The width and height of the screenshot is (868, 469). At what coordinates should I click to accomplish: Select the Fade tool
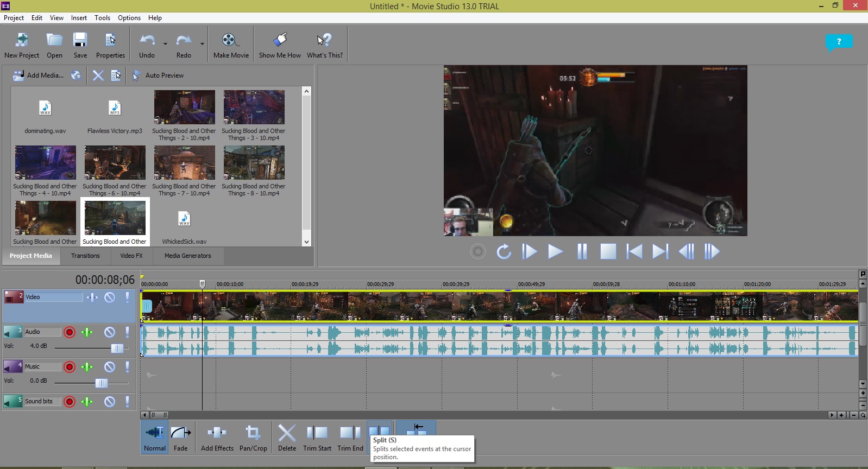[181, 438]
